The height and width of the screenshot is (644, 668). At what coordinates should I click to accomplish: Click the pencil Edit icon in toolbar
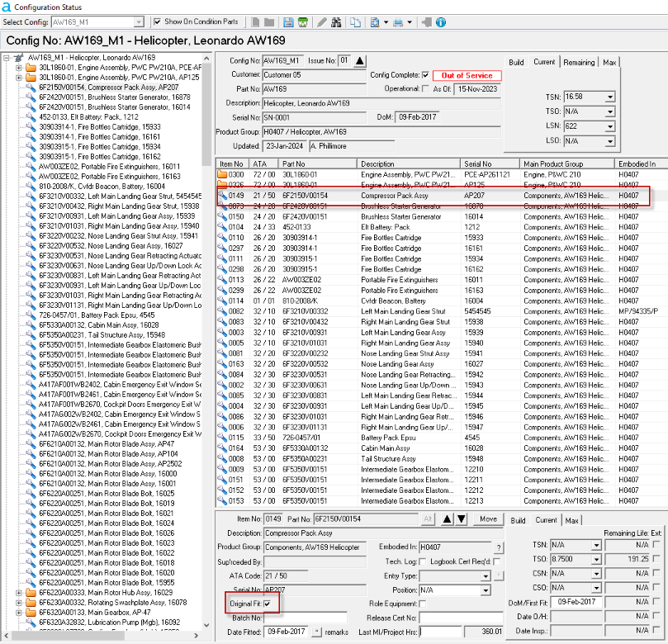322,22
